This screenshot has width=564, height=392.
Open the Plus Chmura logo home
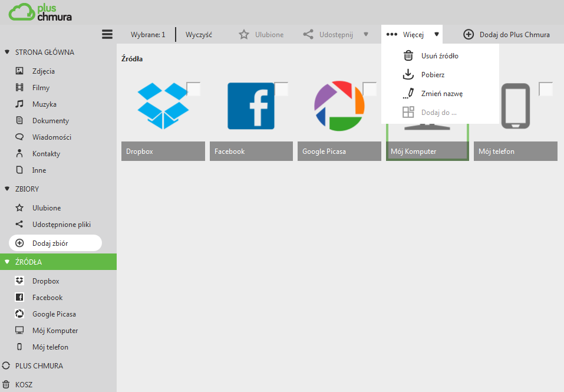click(40, 12)
